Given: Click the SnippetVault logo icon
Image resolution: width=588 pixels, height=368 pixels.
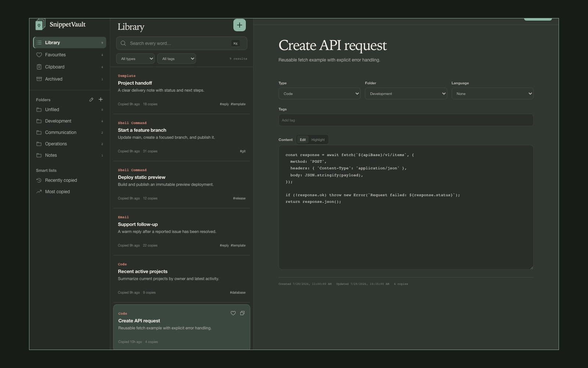Looking at the screenshot, I should coord(40,24).
